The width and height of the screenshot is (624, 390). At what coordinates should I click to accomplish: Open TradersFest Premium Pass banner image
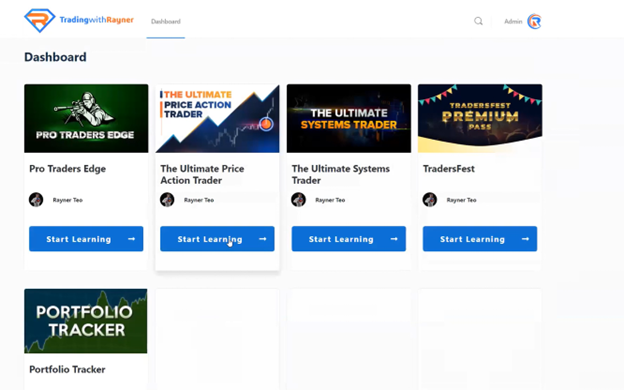[480, 118]
